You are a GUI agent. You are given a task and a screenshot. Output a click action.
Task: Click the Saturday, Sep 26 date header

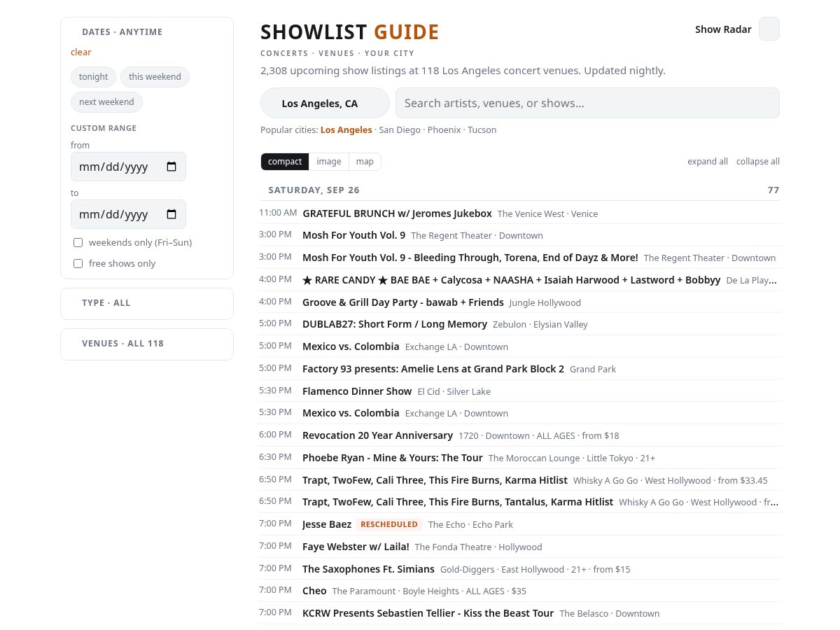(520, 190)
